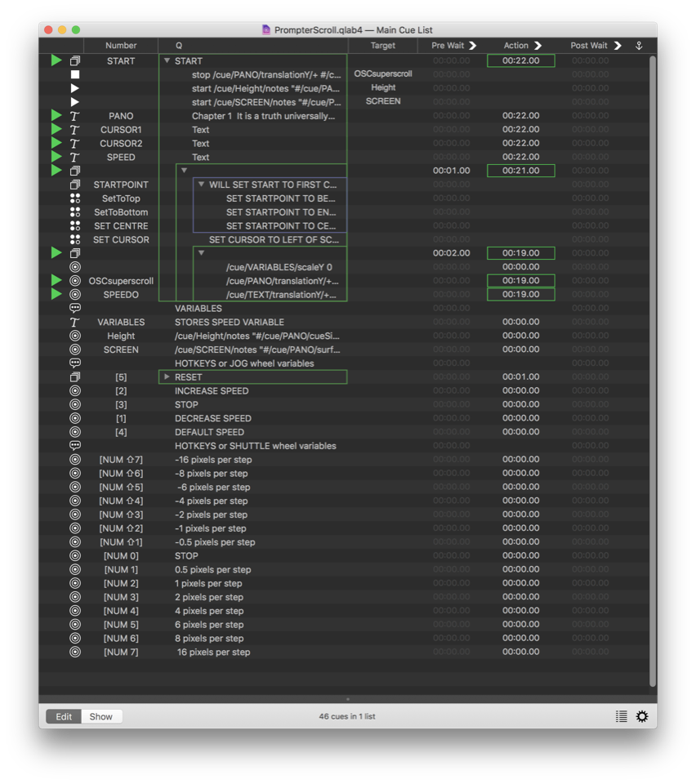Toggle the green arrow next to the START cue
This screenshot has height=784, width=696.
pos(56,60)
